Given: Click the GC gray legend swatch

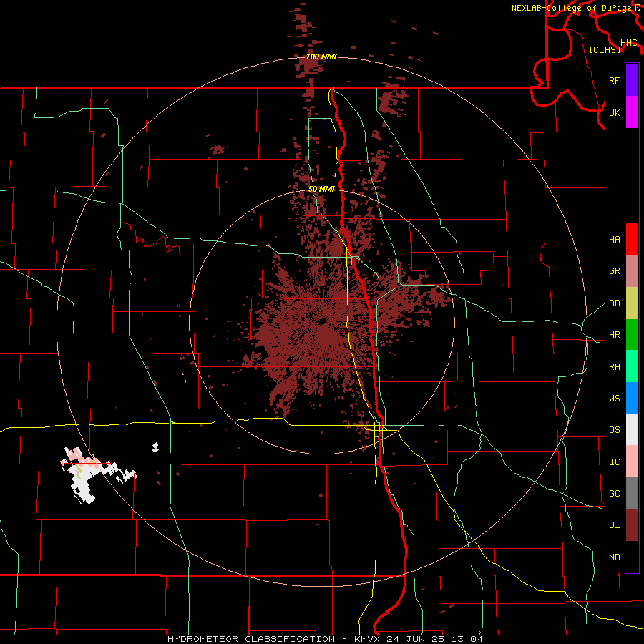Looking at the screenshot, I should click(632, 493).
